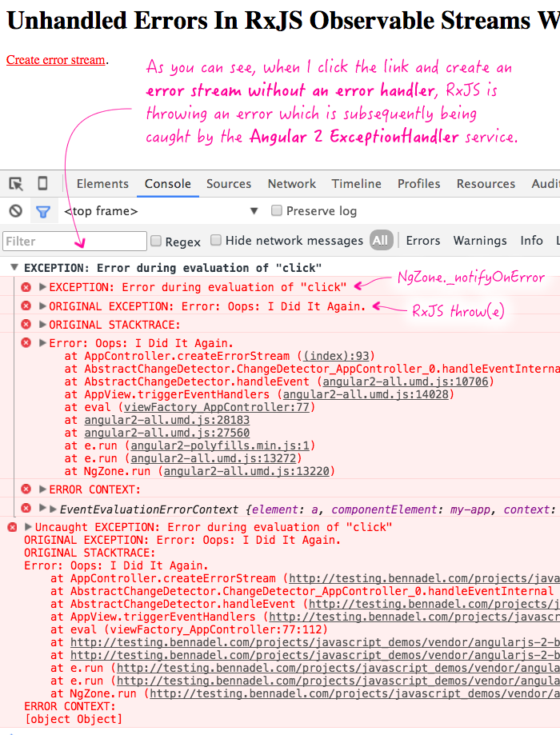Open the (index):93 source link
This screenshot has width=560, height=735.
pyautogui.click(x=336, y=356)
